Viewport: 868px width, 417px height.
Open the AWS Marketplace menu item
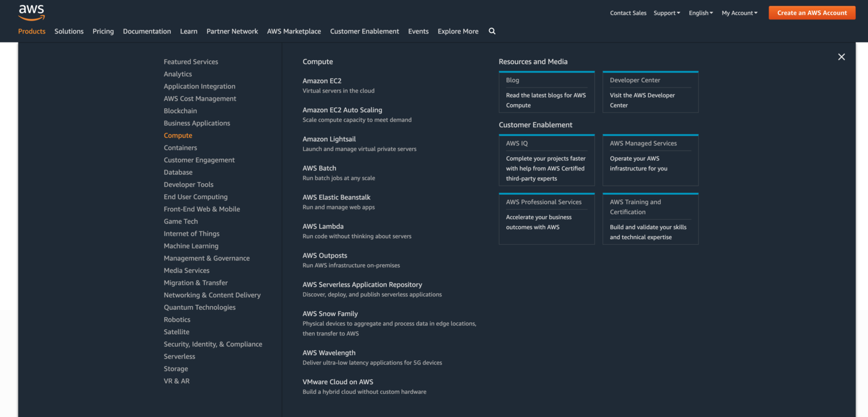pos(294,31)
